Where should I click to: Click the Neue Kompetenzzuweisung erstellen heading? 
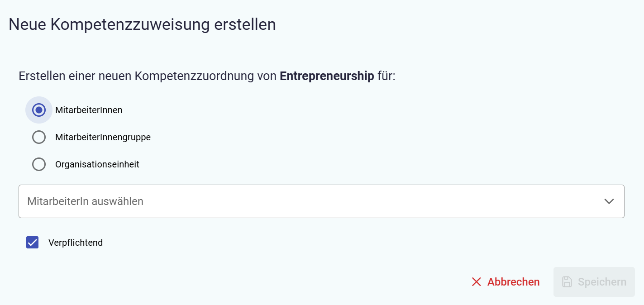tap(142, 24)
